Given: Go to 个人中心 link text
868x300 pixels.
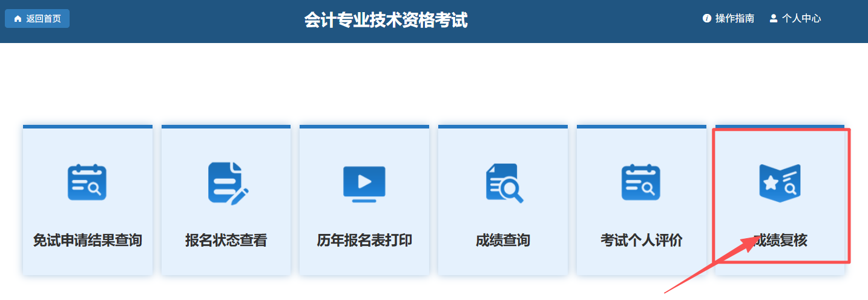Looking at the screenshot, I should pyautogui.click(x=801, y=18).
